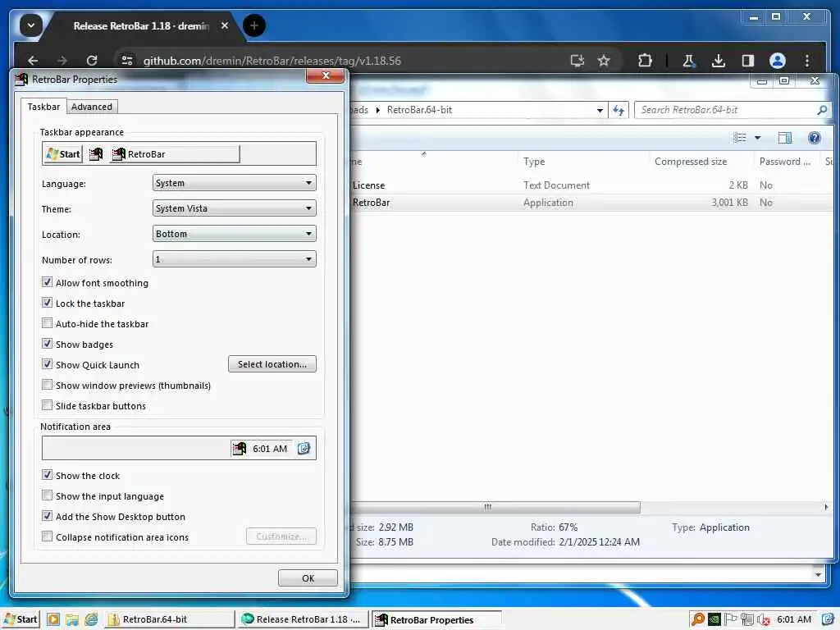Reload the GitHub release page
Screen dimensions: 840x630
coord(92,61)
